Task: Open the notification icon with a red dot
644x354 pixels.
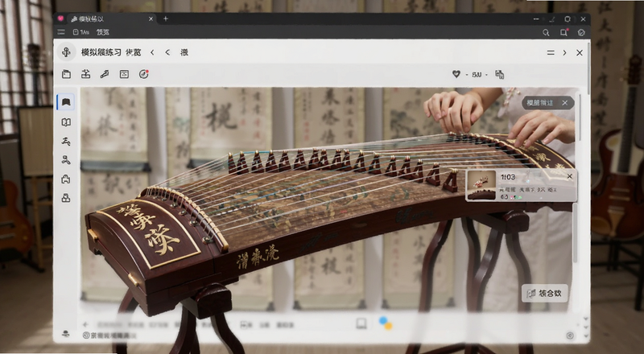Action: click(x=564, y=32)
